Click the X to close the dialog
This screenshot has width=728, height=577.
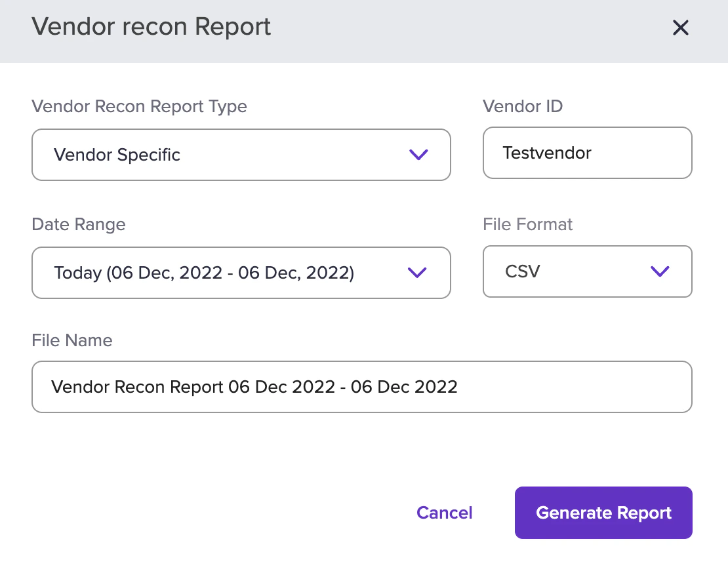click(x=680, y=28)
